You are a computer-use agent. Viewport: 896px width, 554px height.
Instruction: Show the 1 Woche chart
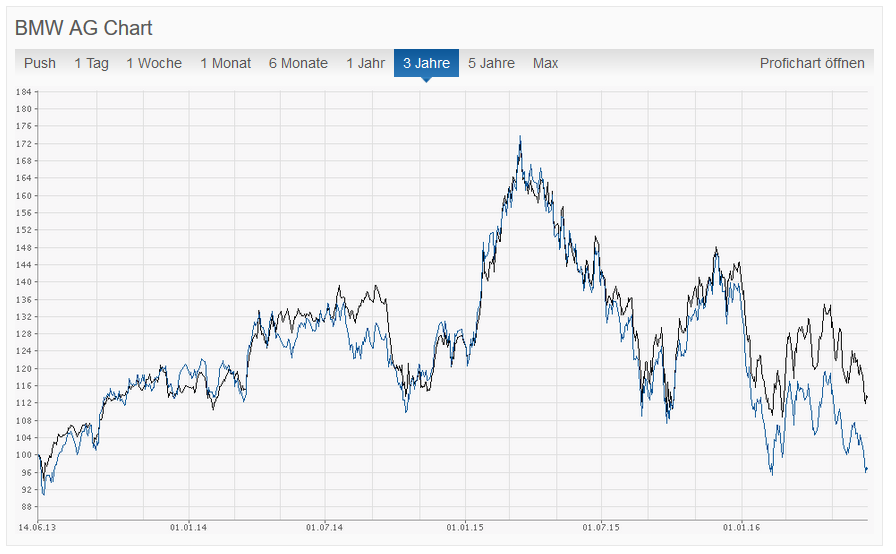pos(154,63)
